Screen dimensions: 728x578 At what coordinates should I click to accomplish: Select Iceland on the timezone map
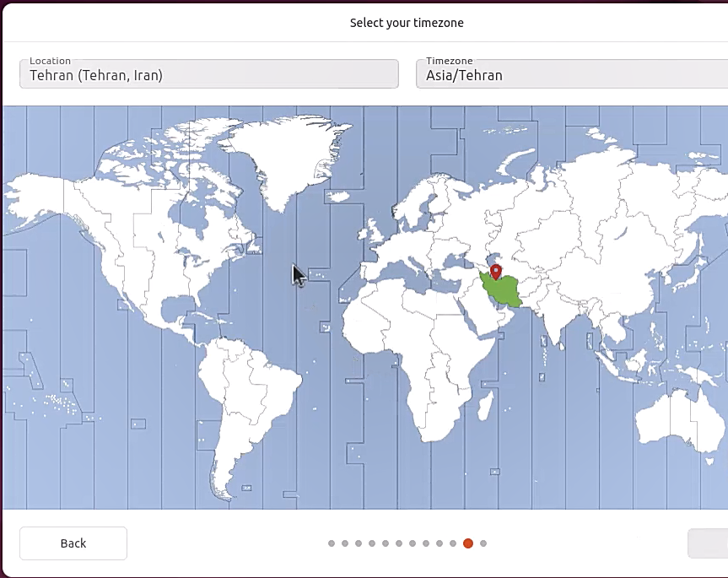(337, 196)
